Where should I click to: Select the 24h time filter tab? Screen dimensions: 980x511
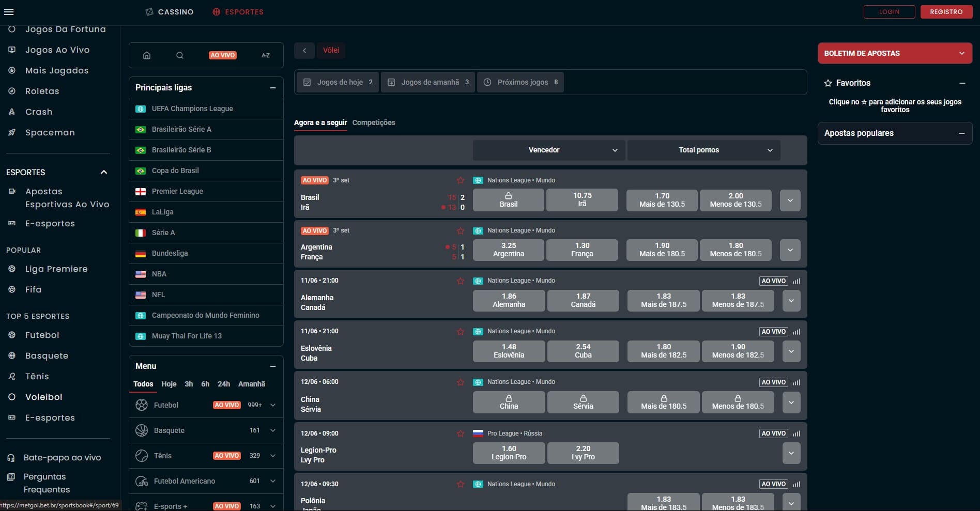click(224, 384)
